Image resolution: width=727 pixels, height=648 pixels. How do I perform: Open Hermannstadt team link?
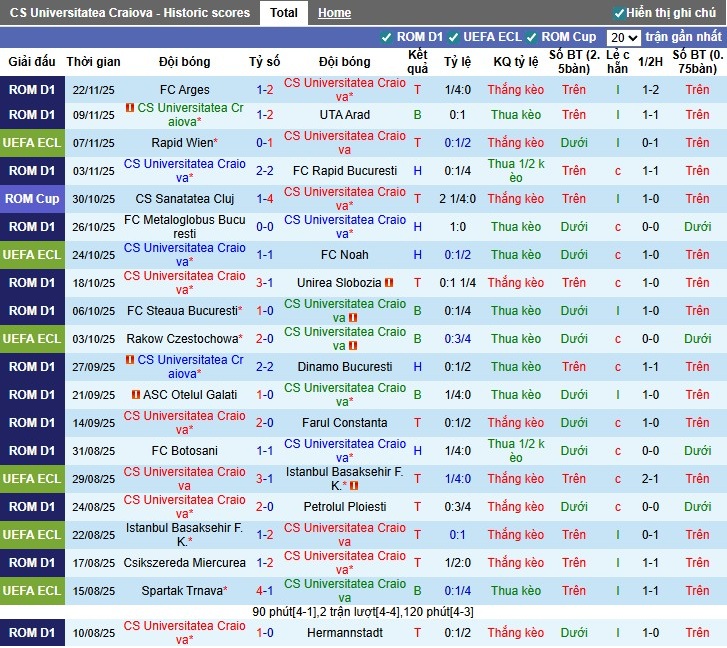click(344, 633)
